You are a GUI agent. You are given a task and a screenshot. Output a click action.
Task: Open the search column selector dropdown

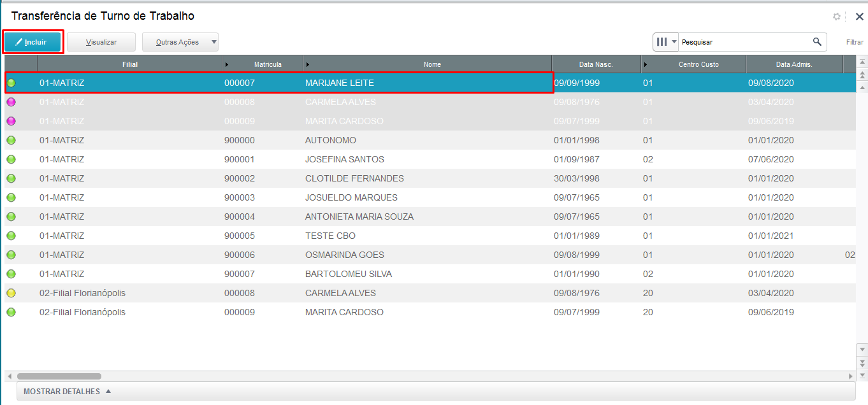[666, 42]
